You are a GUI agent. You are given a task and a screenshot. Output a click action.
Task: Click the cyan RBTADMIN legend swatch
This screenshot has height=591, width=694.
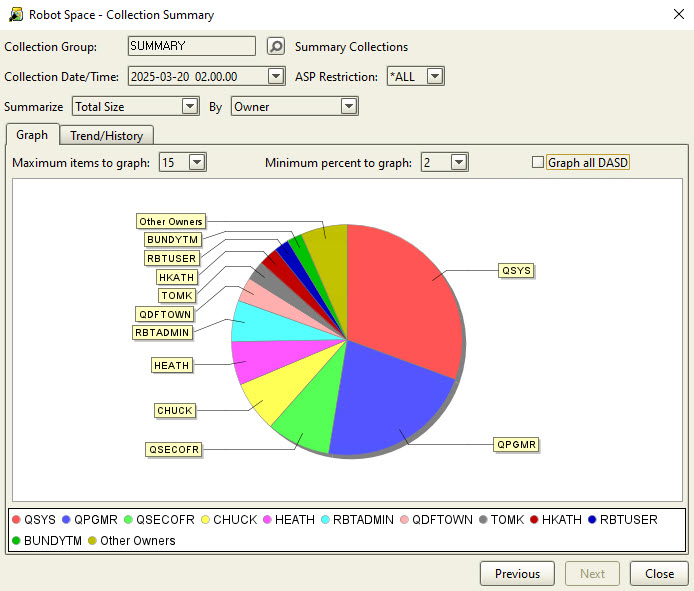325,520
